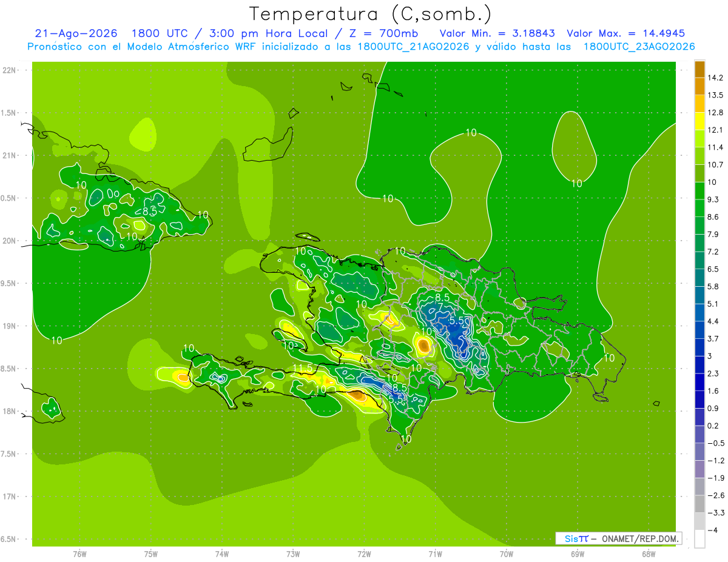Click the '22N' latitude axis label
Screen dimensions: 728x562
pos(8,70)
